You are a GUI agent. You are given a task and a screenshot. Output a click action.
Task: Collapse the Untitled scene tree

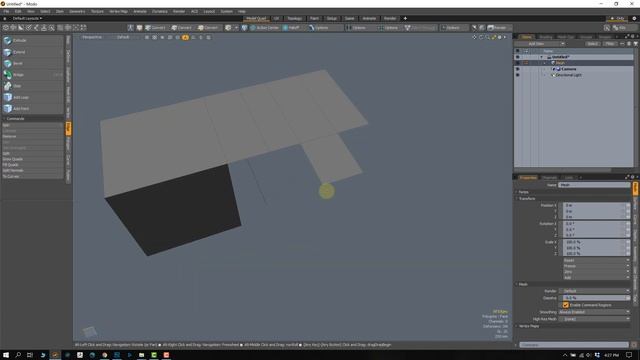click(x=542, y=57)
